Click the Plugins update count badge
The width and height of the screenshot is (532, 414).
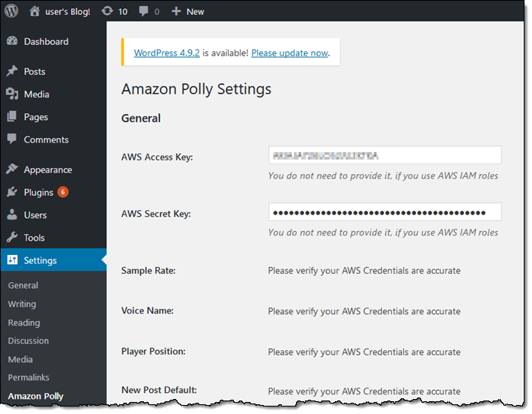(63, 192)
